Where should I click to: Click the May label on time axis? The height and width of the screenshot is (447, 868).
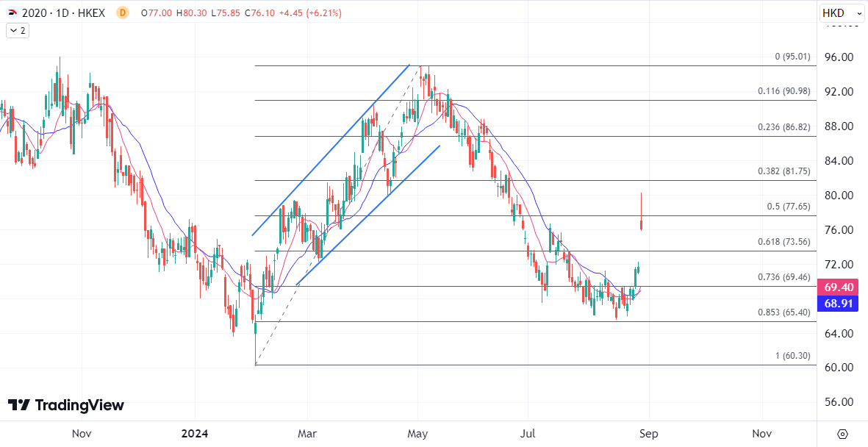(417, 433)
